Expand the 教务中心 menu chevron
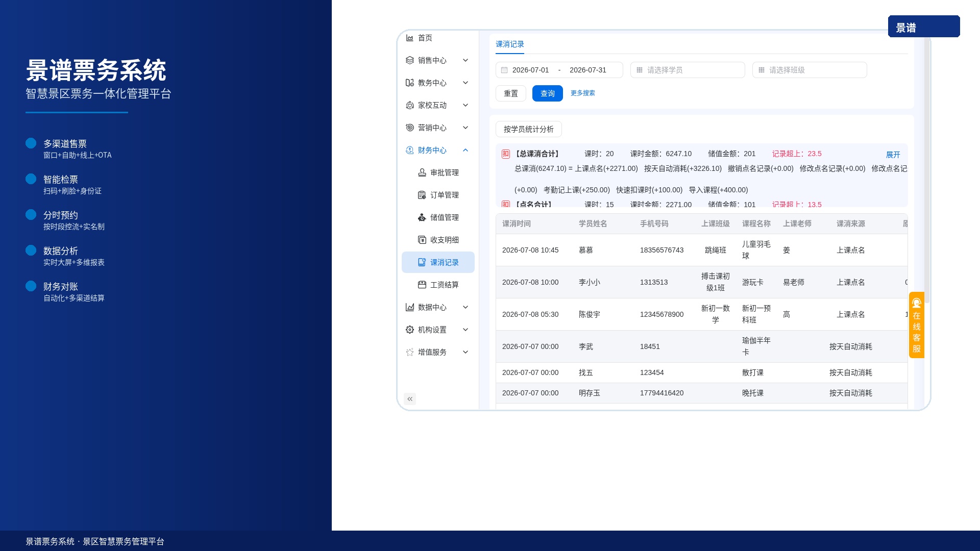This screenshot has height=551, width=980. (x=465, y=83)
